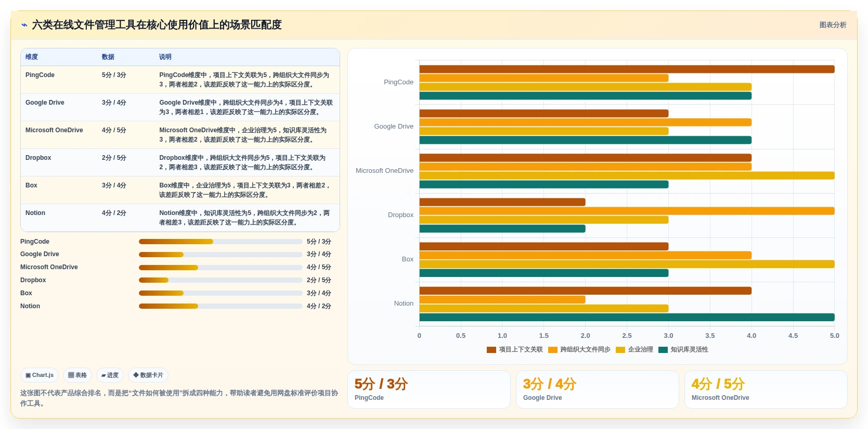
Task: Click the Google Drive axis label in chart
Action: [394, 127]
